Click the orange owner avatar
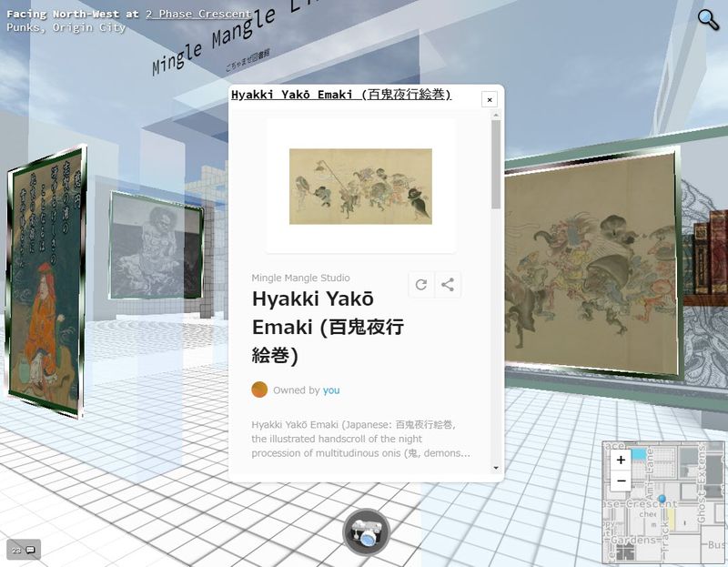This screenshot has width=728, height=567. click(259, 390)
